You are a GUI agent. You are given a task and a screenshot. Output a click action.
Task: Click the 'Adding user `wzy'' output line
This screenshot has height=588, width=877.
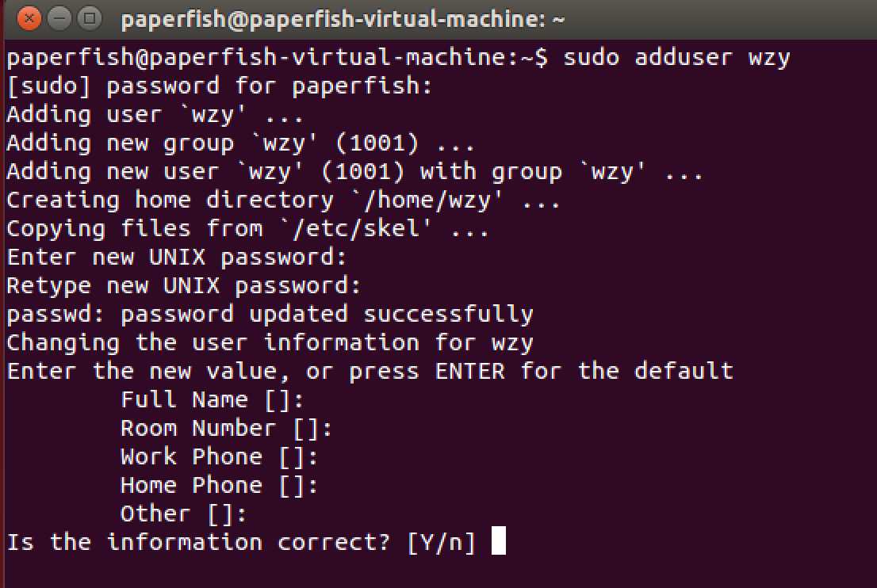[x=155, y=115]
